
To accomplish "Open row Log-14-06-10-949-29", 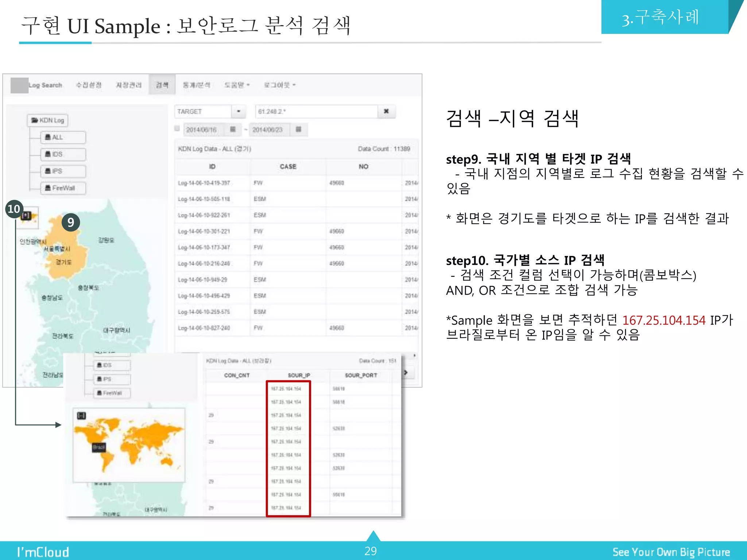I will tap(296, 280).
